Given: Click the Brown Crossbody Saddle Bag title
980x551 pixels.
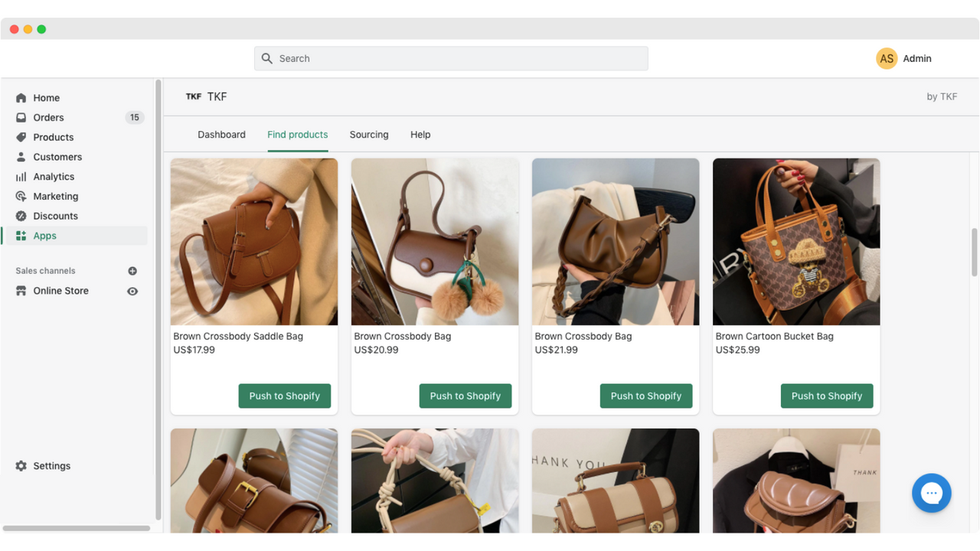Looking at the screenshot, I should click(238, 336).
